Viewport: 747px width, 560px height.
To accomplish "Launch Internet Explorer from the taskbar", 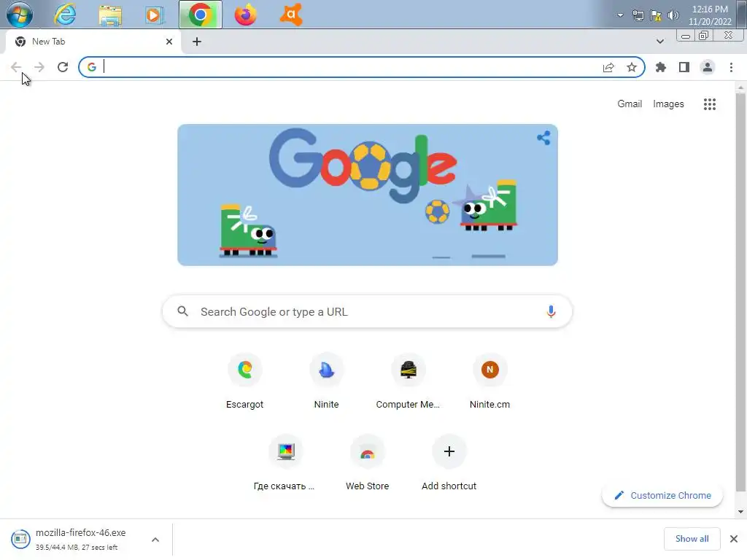I will [65, 15].
